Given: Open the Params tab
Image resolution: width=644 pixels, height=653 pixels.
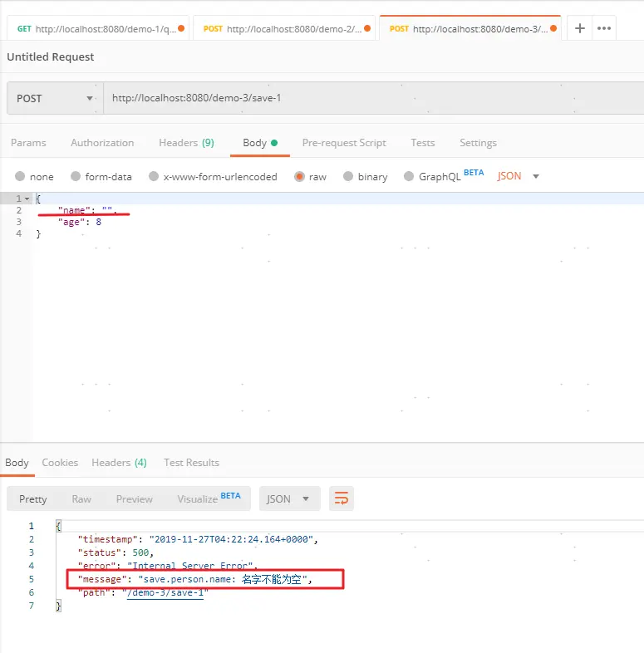Looking at the screenshot, I should (28, 143).
